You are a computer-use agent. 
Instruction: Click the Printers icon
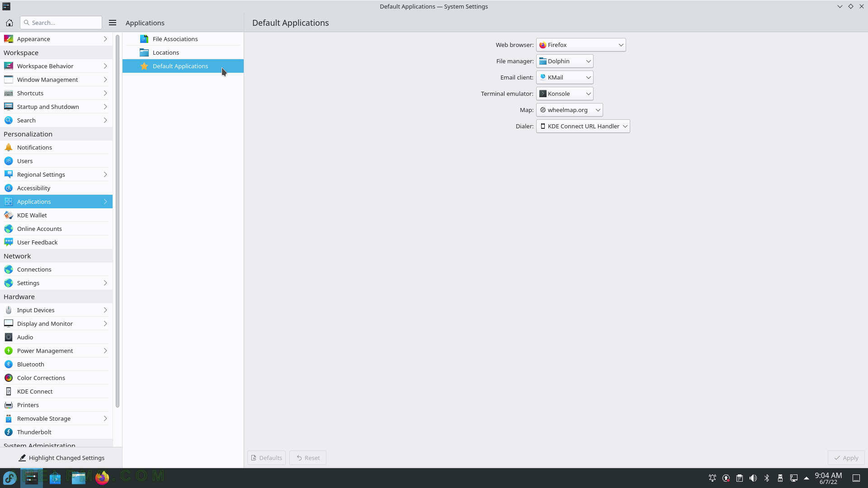pyautogui.click(x=9, y=405)
